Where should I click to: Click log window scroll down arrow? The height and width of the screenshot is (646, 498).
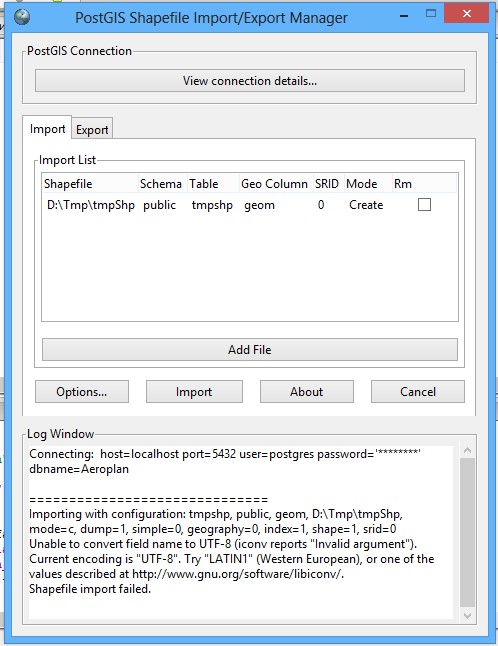pyautogui.click(x=467, y=616)
